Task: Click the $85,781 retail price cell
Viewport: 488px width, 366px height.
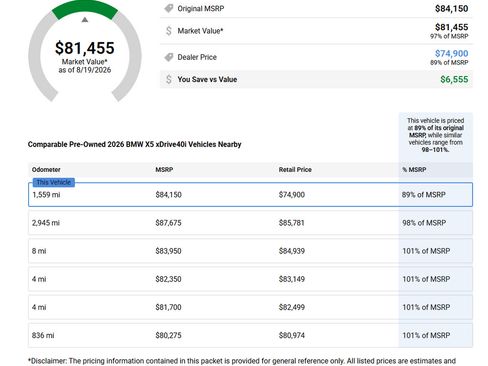Action: pyautogui.click(x=292, y=223)
